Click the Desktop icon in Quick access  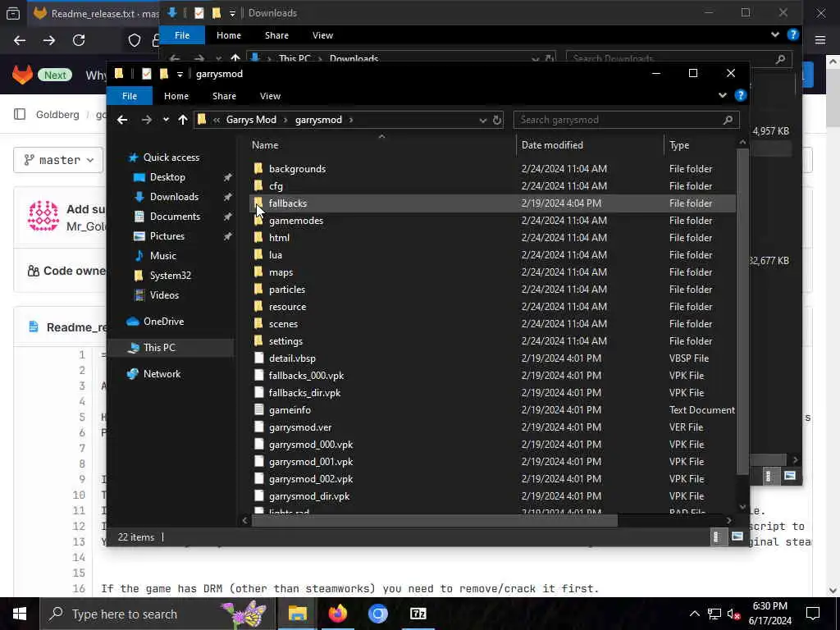(139, 177)
